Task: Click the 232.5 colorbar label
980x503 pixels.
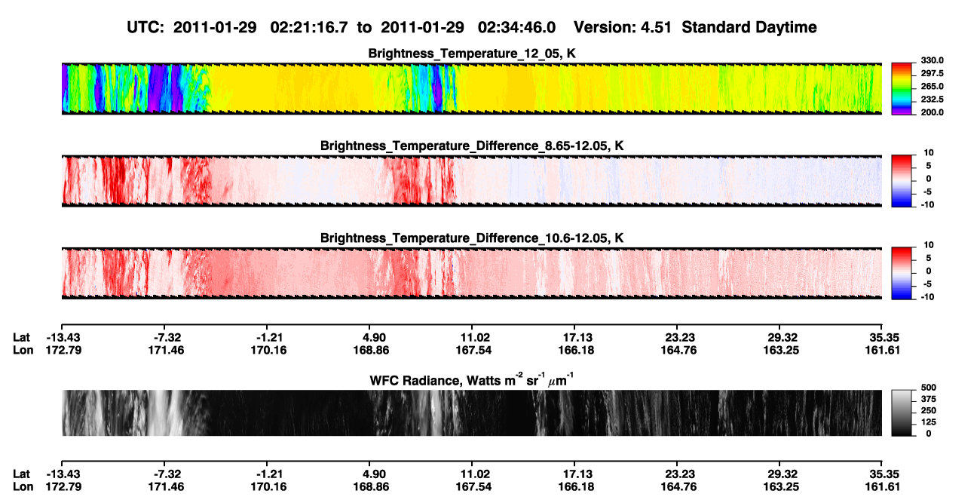Action: pyautogui.click(x=933, y=100)
